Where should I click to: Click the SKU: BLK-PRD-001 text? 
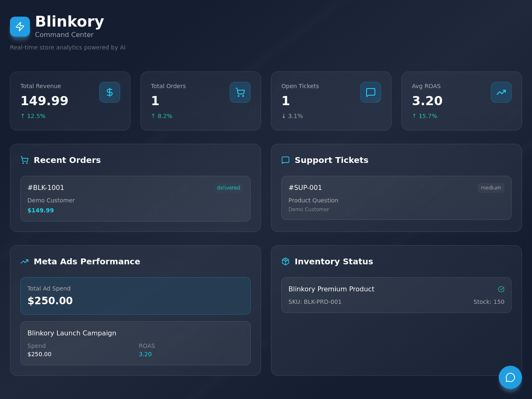(315, 302)
